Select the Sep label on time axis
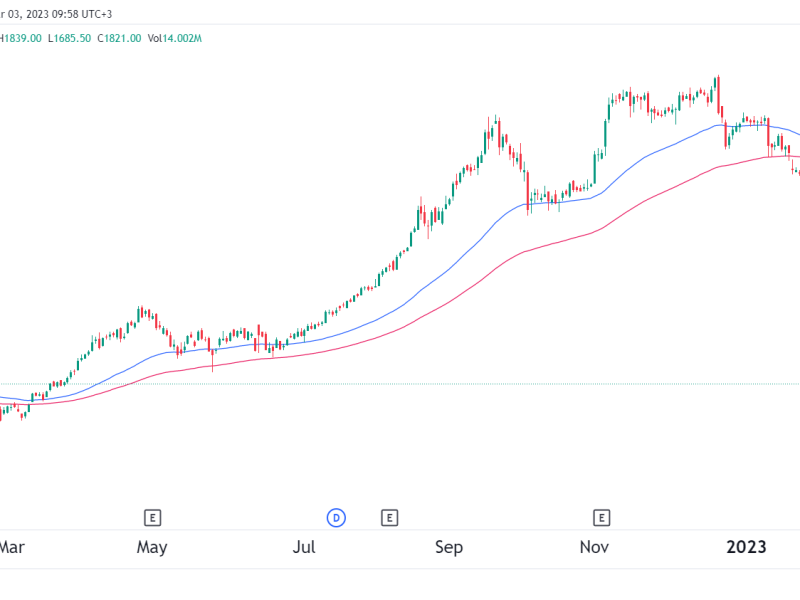This screenshot has height=600, width=800. (x=449, y=547)
